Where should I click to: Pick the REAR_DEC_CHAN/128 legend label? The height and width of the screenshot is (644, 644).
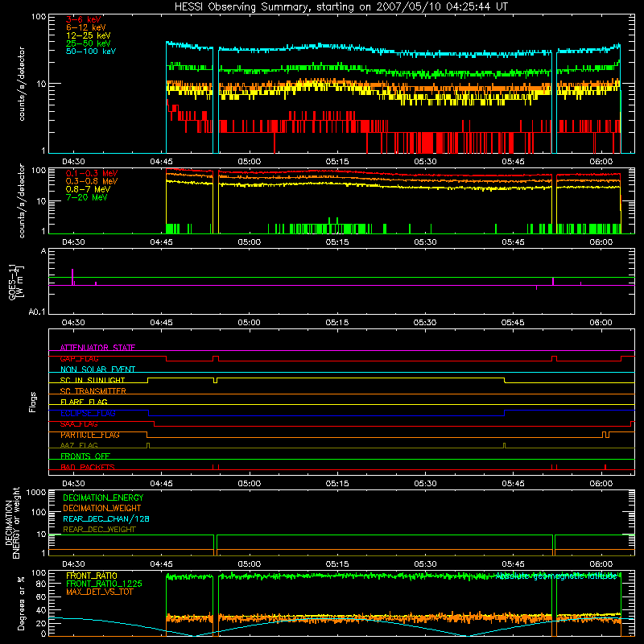[x=106, y=519]
